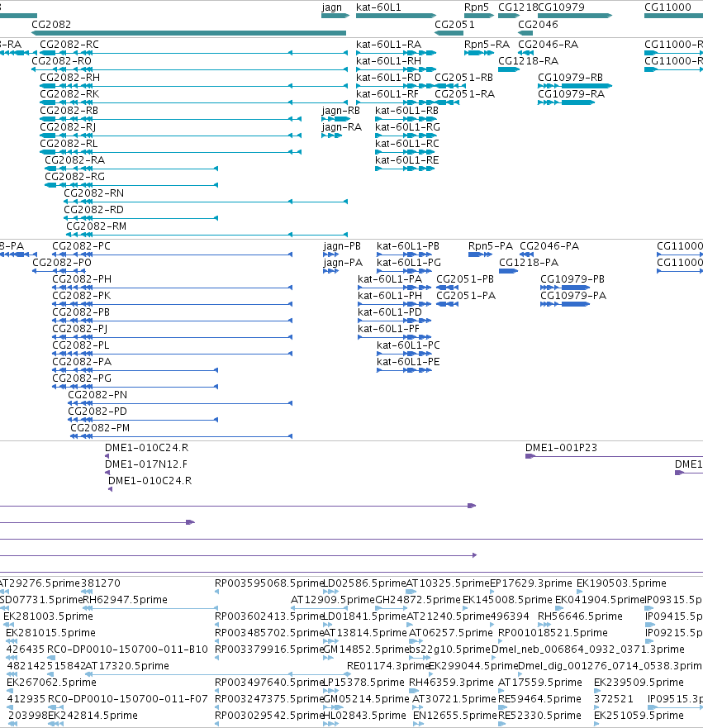Click EST RH62947.5prime
Image resolution: width=703 pixels, height=728 pixels.
click(x=125, y=600)
